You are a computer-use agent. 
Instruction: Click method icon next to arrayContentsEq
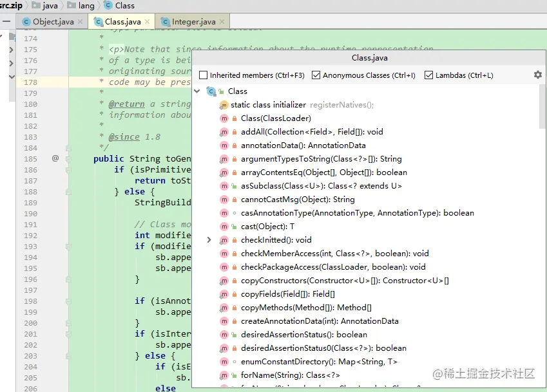coord(224,173)
